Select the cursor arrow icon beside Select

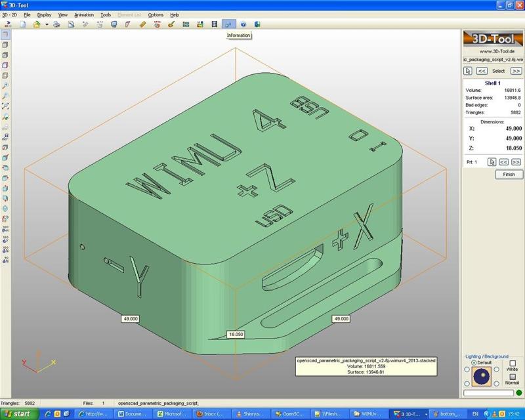[468, 71]
